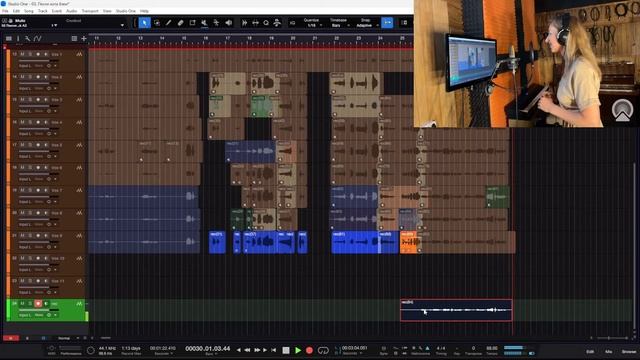Mute track 17 Voix 5
640x360 pixels.
pyautogui.click(x=22, y=145)
